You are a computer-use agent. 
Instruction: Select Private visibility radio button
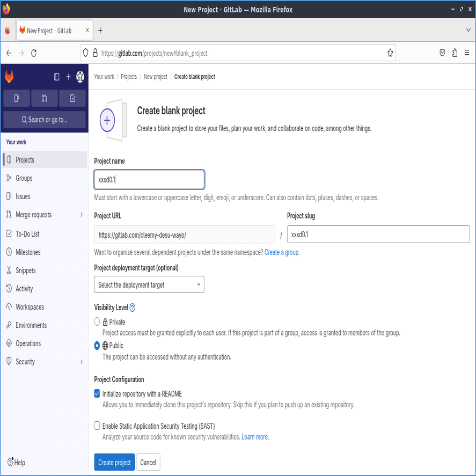point(97,321)
